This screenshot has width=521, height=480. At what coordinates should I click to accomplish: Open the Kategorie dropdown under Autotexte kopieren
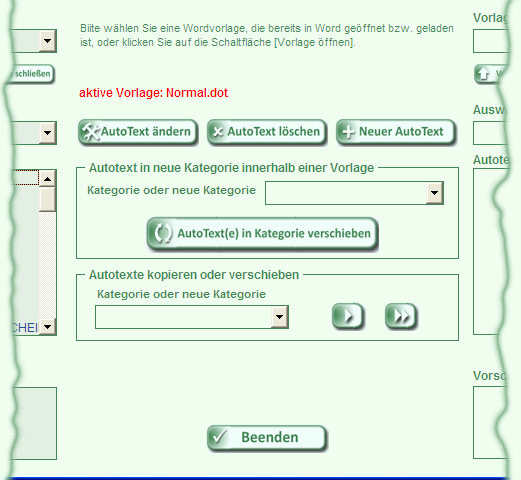click(x=280, y=317)
